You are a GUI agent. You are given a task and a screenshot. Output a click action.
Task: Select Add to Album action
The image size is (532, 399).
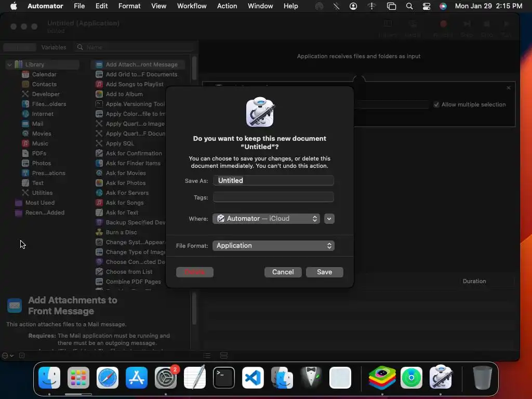click(x=124, y=94)
